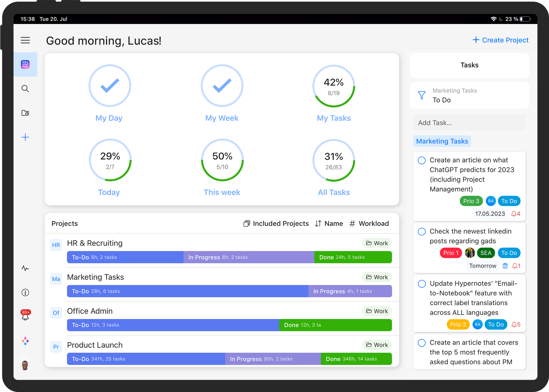Open the dashboard home icon in sidebar
549x392 pixels.
[x=25, y=64]
